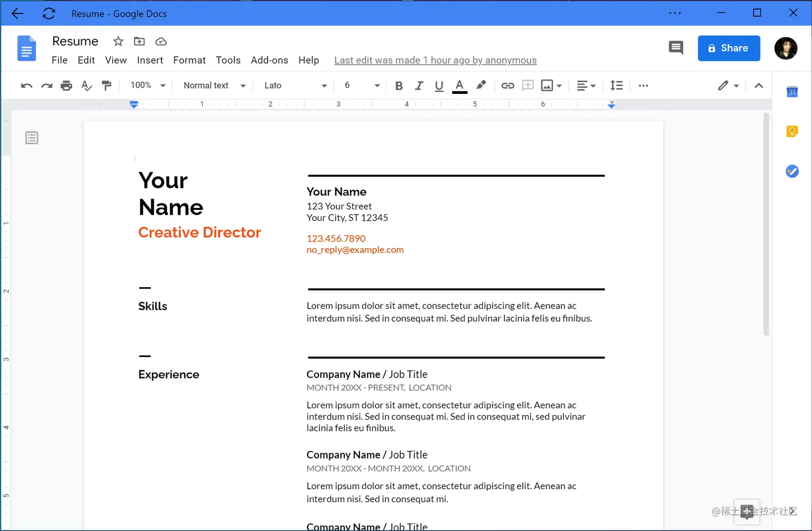Screen dimensions: 812x531
Task: Click the left indent marker on ruler
Action: coord(134,105)
